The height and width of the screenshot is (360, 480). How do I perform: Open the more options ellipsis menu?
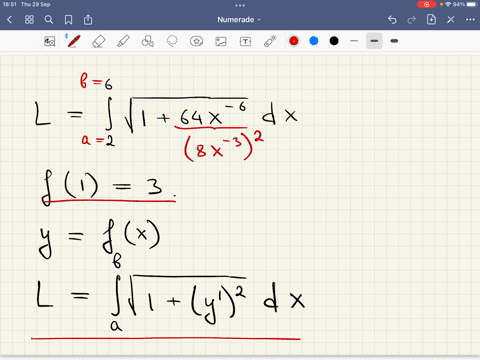pos(470,20)
